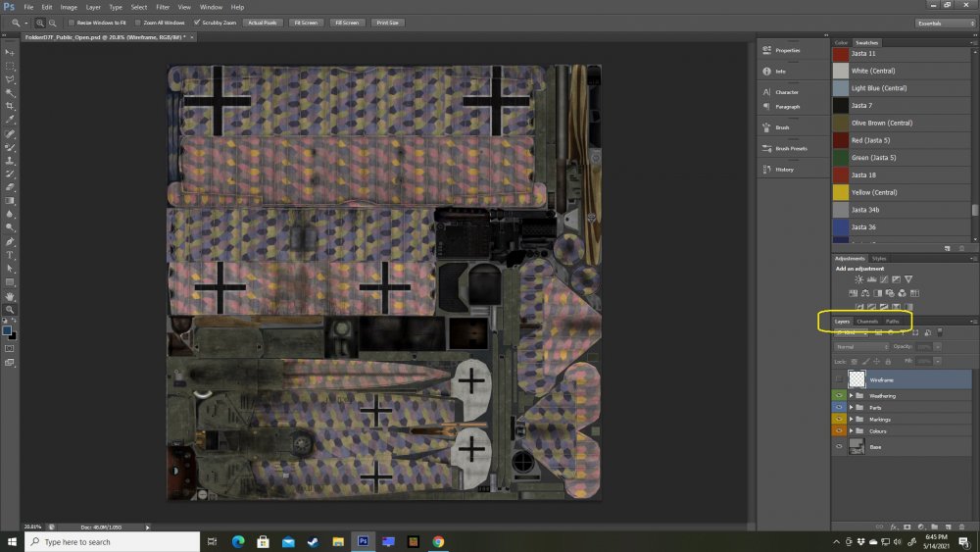The image size is (980, 552).
Task: Enable Resize Windows to Fit checkbox
Action: coord(72,22)
